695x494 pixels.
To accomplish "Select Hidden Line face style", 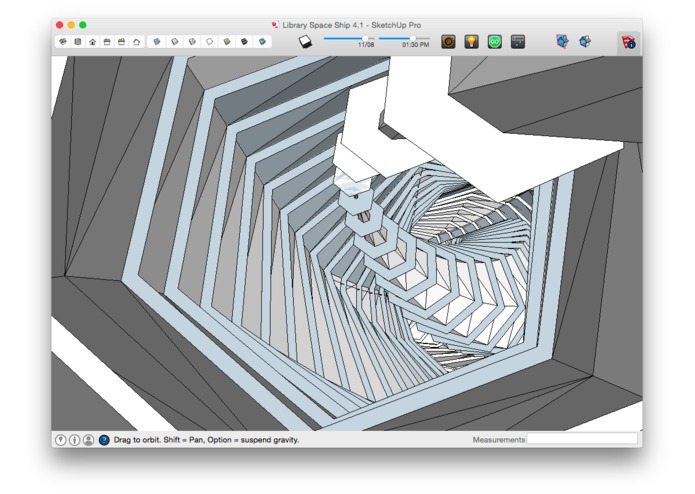I will tap(209, 42).
